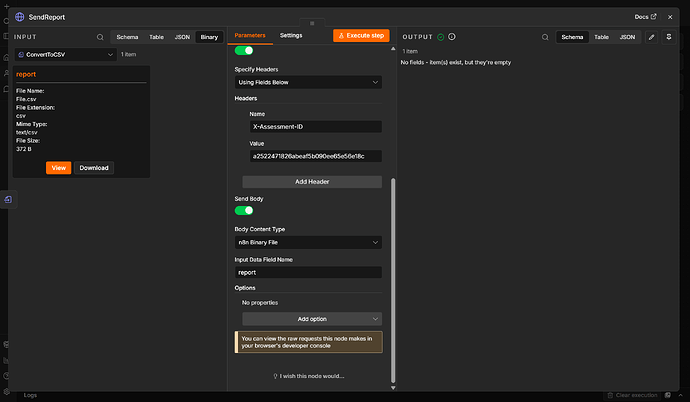Click the 'report' binary heading
The height and width of the screenshot is (402, 690).
tap(26, 74)
